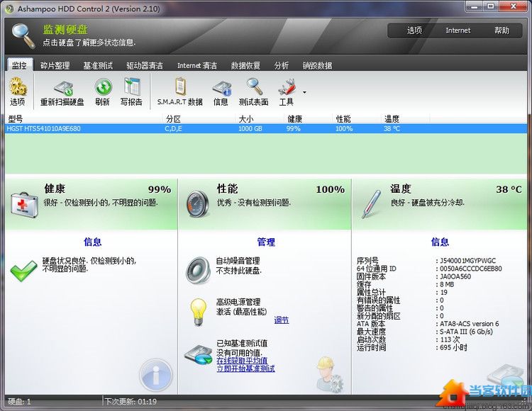The image size is (532, 411).
Task: Click the 695 小时 runtime value
Action: tap(453, 347)
